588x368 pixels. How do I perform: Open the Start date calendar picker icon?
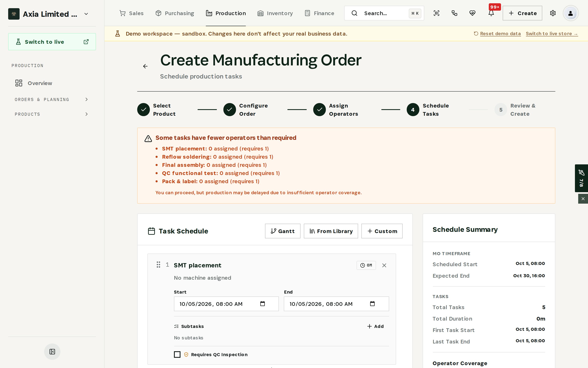262,304
